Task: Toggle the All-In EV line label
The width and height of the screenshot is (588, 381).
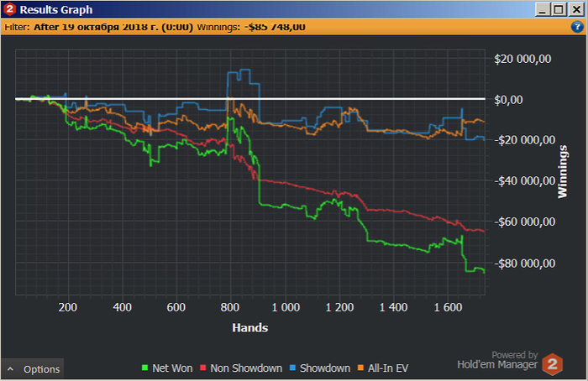Action: click(x=388, y=368)
